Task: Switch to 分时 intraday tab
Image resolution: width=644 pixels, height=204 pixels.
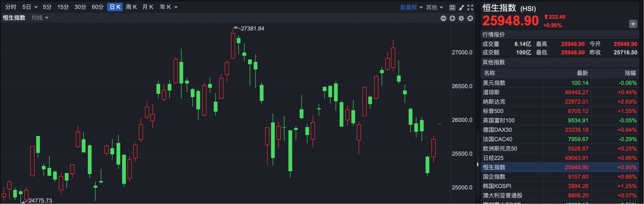Action: [x=11, y=7]
